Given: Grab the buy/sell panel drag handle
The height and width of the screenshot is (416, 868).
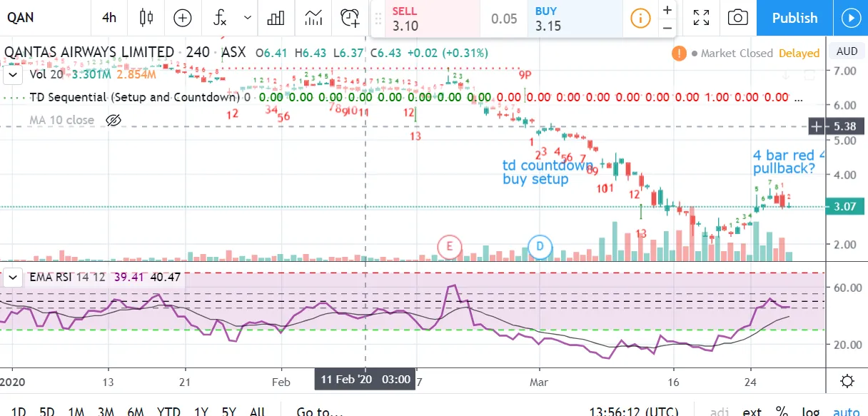Looking at the screenshot, I should click(378, 18).
